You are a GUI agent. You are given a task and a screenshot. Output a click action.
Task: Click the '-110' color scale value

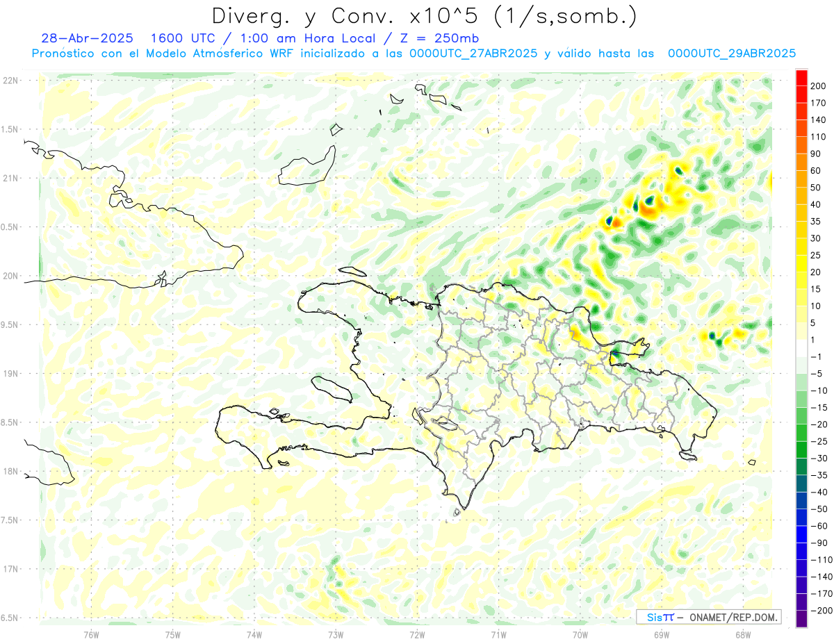pos(821,560)
